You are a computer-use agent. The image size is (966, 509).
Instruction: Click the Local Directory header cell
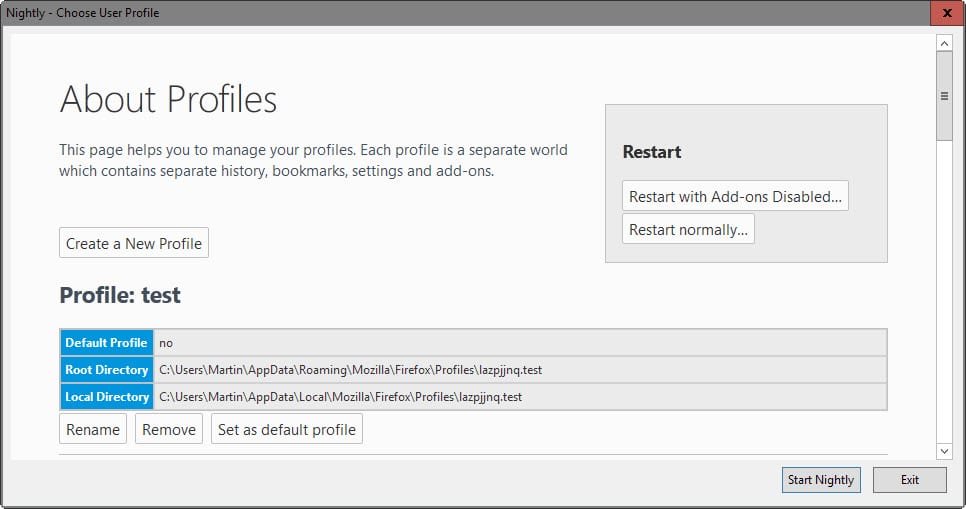[107, 397]
